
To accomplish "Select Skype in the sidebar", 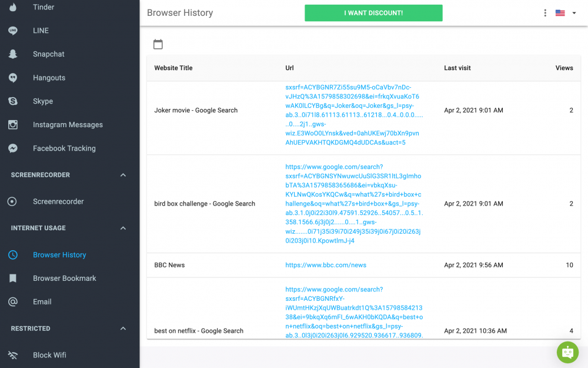I will point(43,101).
